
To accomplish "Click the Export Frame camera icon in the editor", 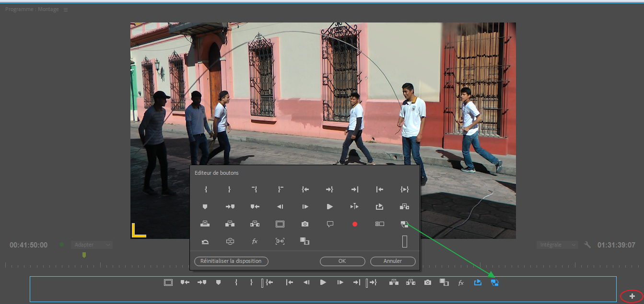I will coord(305,224).
